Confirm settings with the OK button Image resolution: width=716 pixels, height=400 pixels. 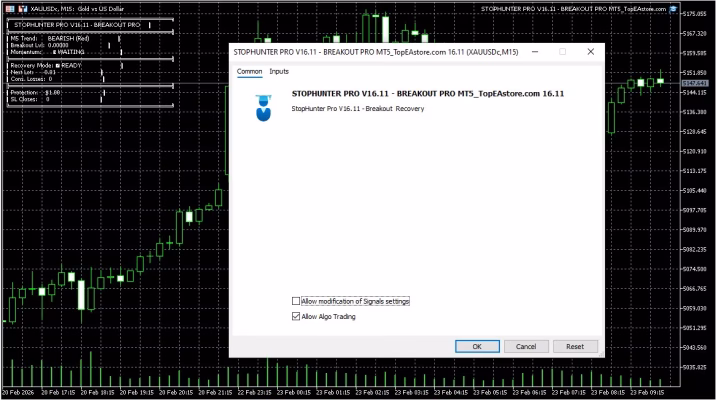coord(477,347)
